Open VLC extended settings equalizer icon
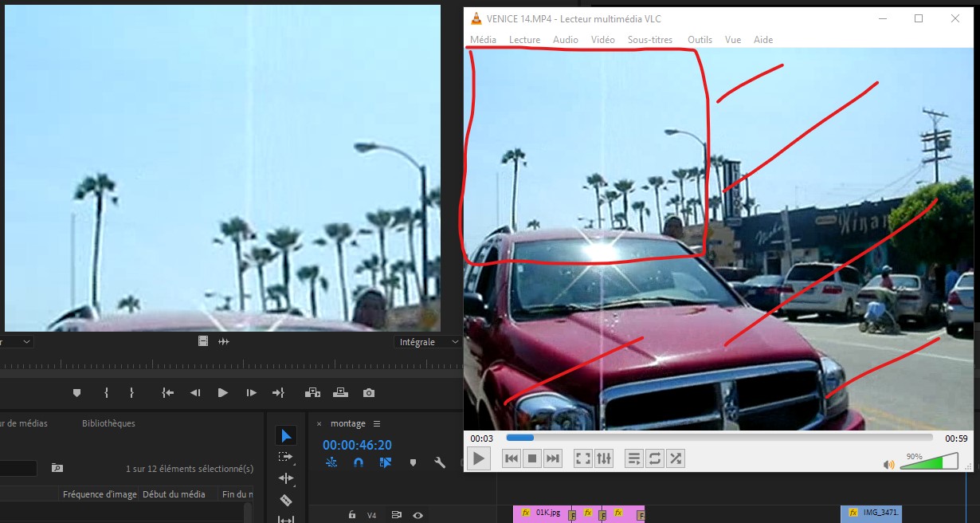The width and height of the screenshot is (980, 523). (x=605, y=458)
